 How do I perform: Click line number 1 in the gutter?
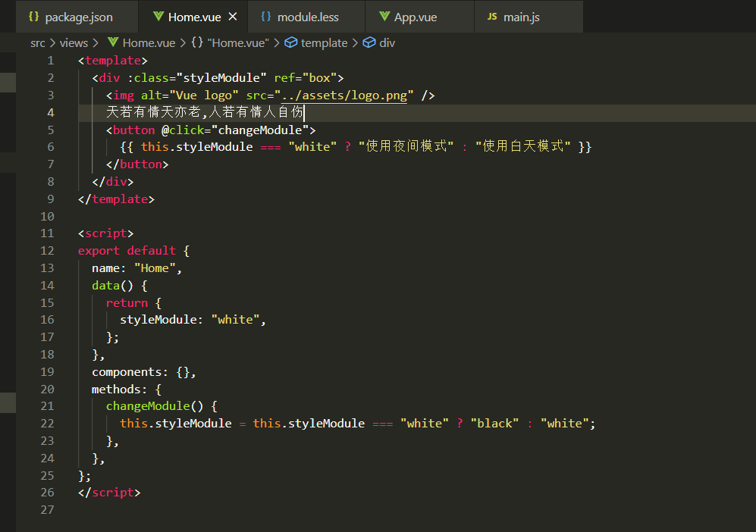[x=51, y=61]
